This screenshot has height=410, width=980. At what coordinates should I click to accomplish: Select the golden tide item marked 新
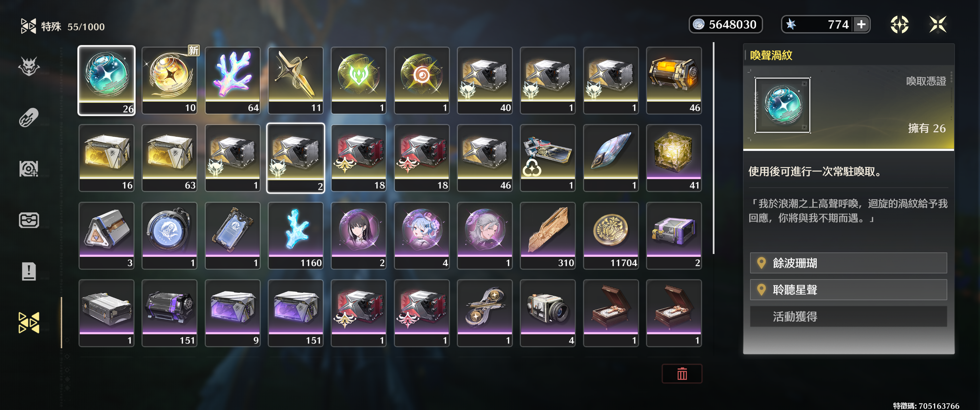(170, 80)
